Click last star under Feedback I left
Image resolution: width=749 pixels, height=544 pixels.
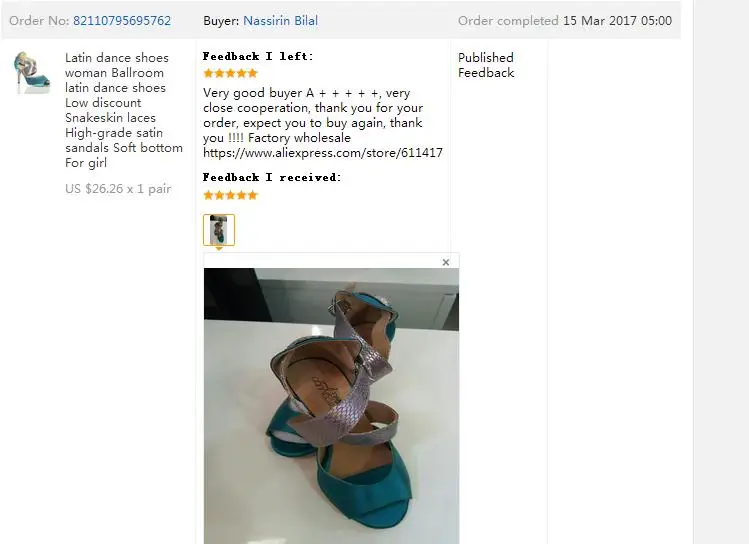(x=253, y=73)
